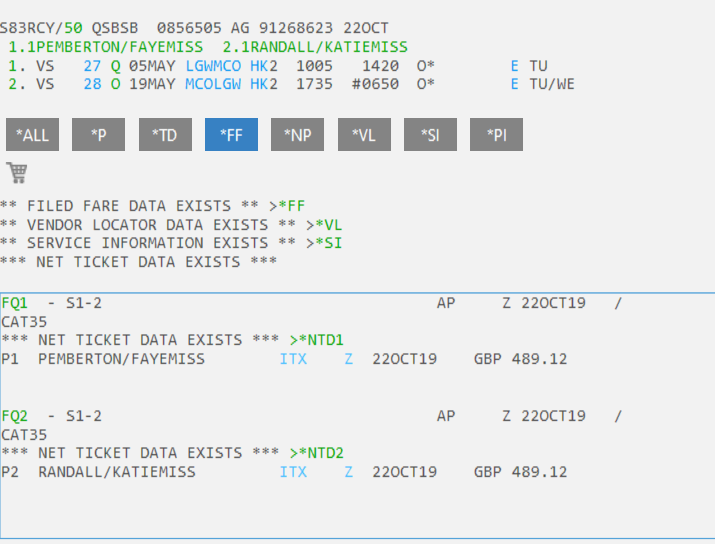The width and height of the screenshot is (715, 544).
Task: Click the record locator S83RCY
Action: (x=27, y=28)
